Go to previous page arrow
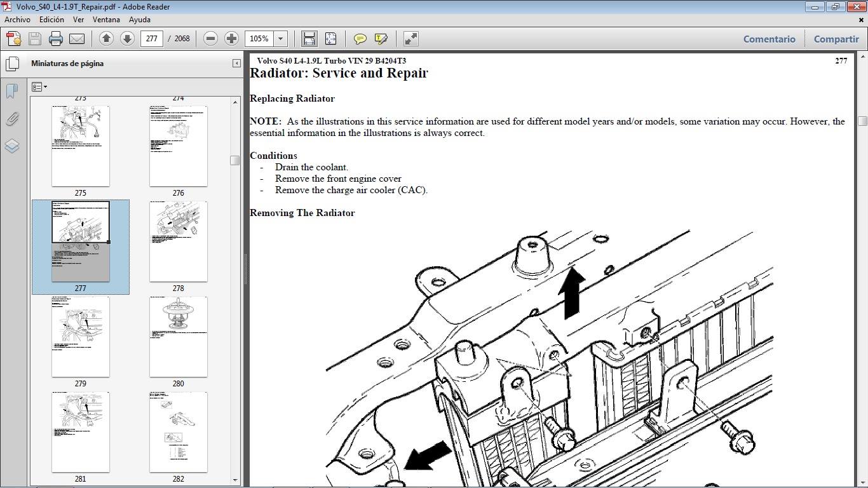Image resolution: width=868 pixels, height=488 pixels. click(x=106, y=39)
